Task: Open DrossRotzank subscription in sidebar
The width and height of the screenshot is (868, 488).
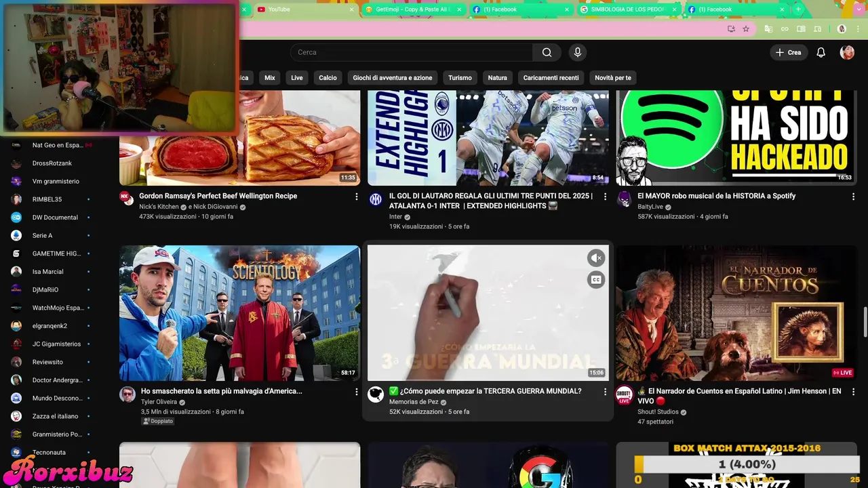Action: [52, 163]
